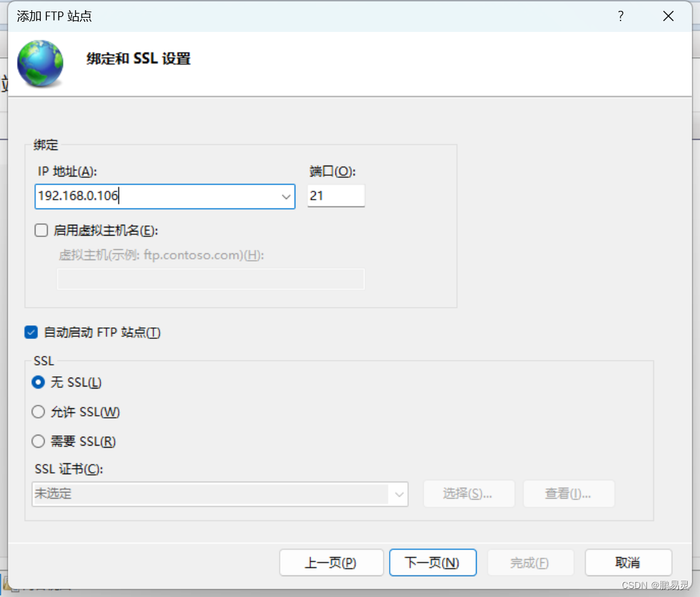Screen dimensions: 700x597
Task: Proceed with the 下一页(N) button
Action: click(432, 562)
